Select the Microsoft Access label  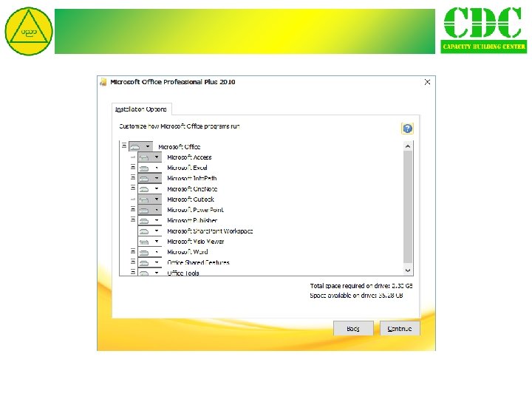(189, 157)
